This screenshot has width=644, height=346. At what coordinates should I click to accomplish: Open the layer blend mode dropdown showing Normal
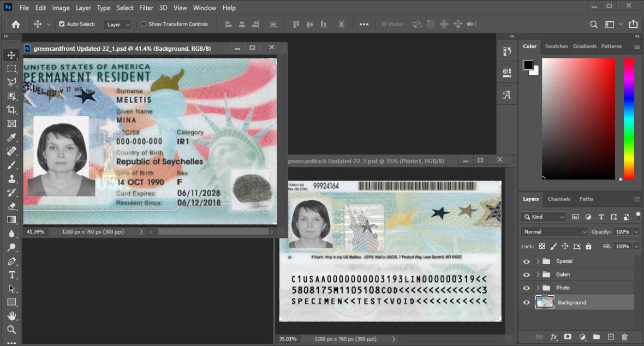pos(553,231)
